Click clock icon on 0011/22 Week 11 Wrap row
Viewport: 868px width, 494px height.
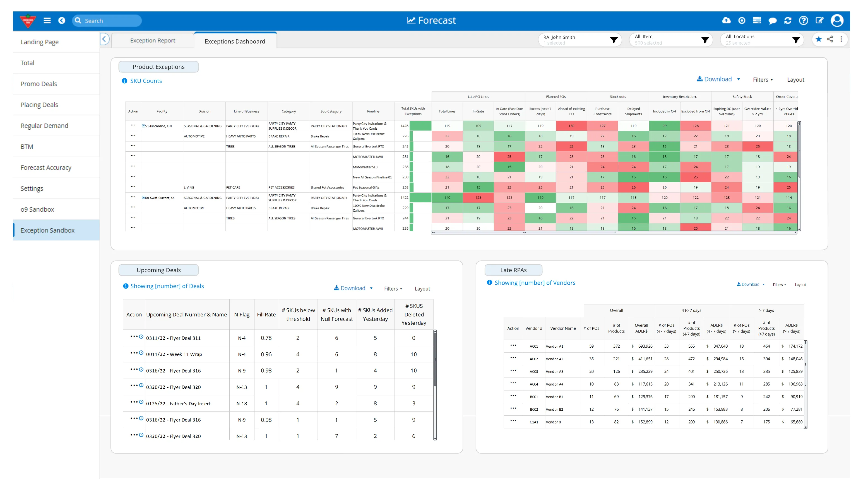coord(141,353)
